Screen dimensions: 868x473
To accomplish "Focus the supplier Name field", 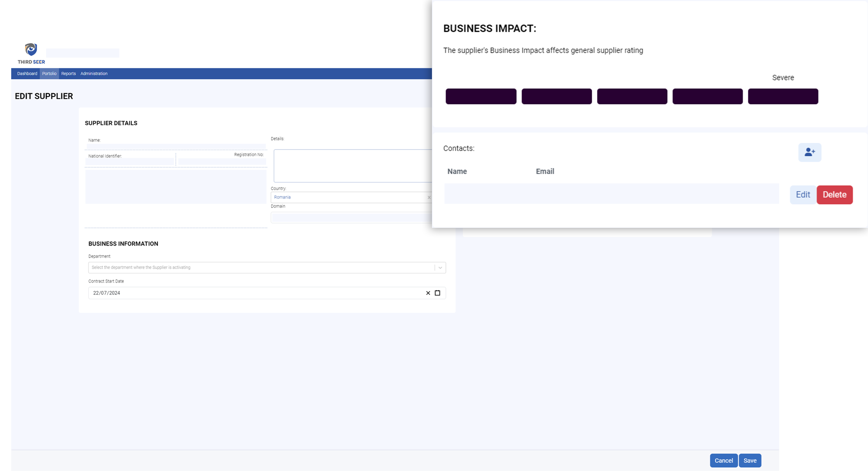I will coord(176,146).
